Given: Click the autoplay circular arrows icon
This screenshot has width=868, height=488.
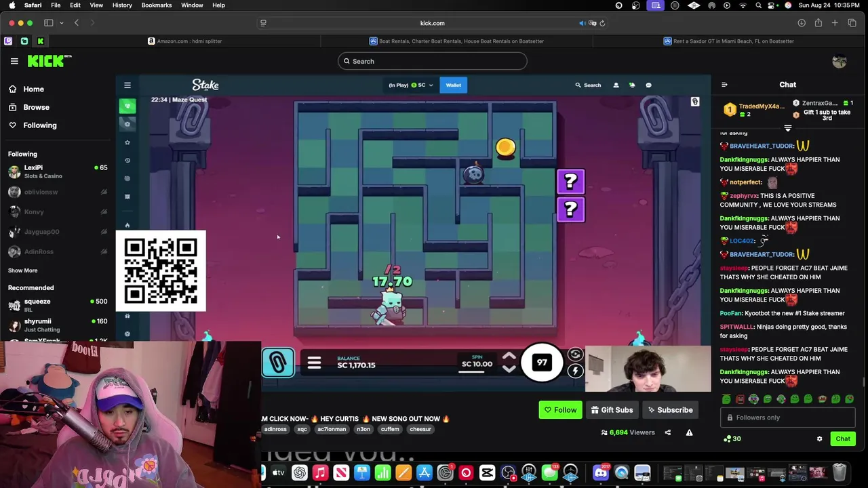Looking at the screenshot, I should tap(575, 354).
